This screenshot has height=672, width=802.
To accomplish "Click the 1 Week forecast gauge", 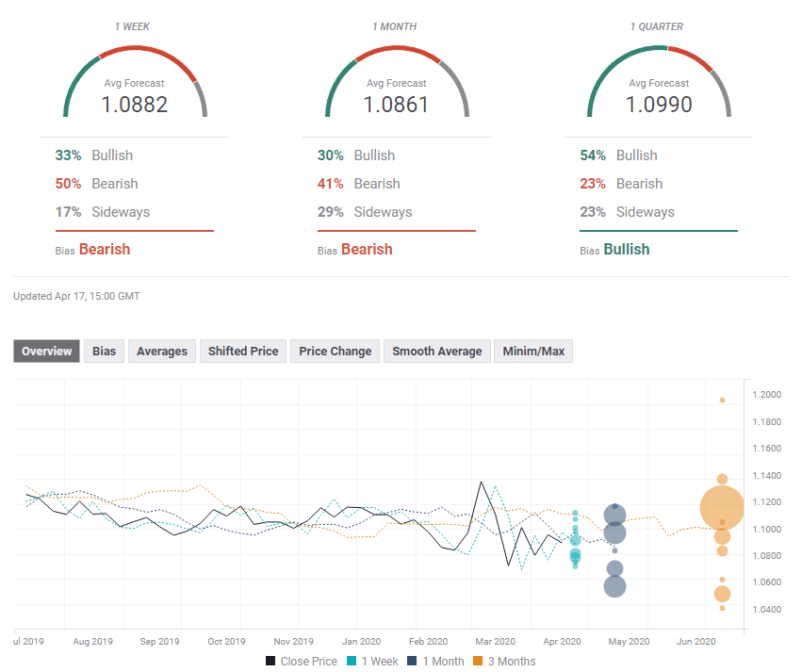I will tap(135, 82).
